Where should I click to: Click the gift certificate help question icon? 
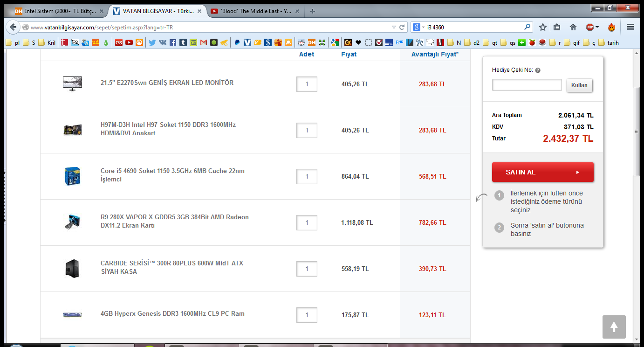click(x=538, y=70)
